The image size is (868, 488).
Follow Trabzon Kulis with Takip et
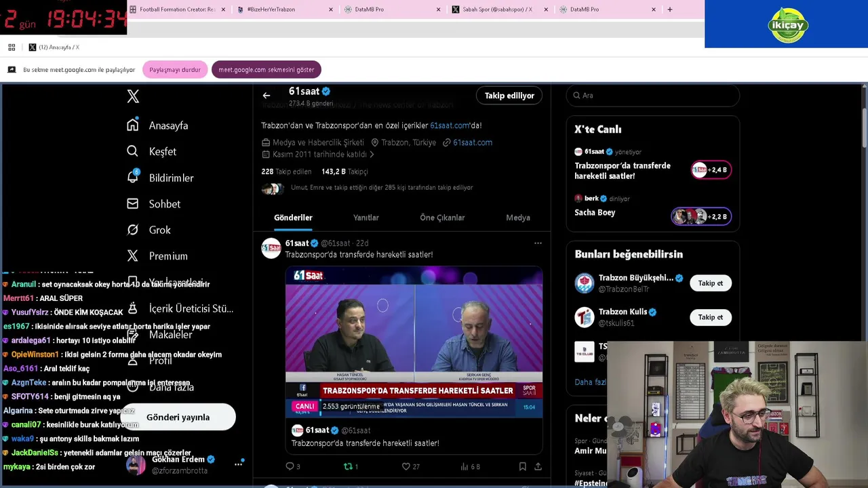[x=711, y=317]
